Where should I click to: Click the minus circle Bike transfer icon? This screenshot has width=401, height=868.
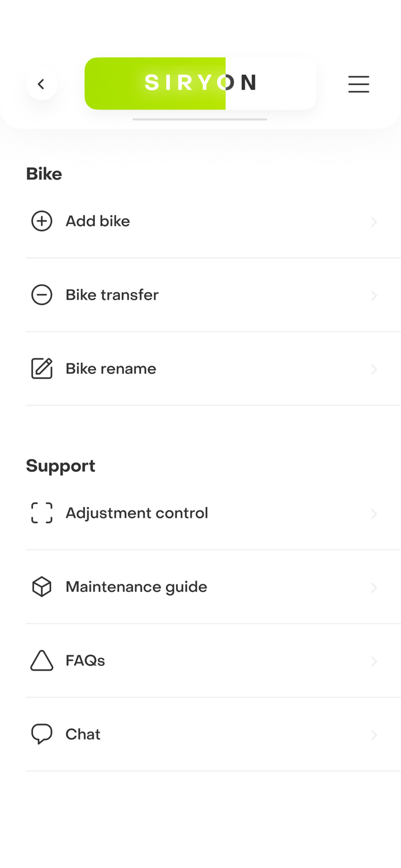tap(42, 295)
